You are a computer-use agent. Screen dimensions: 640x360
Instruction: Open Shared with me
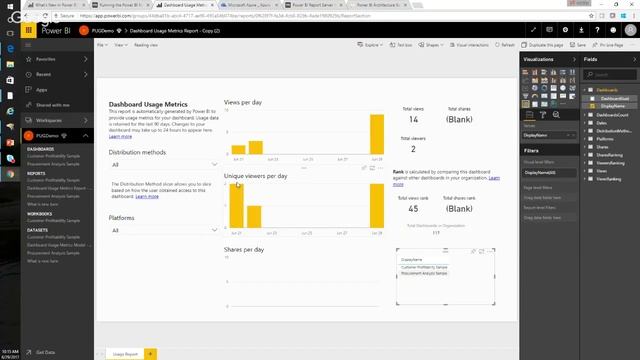(x=52, y=105)
